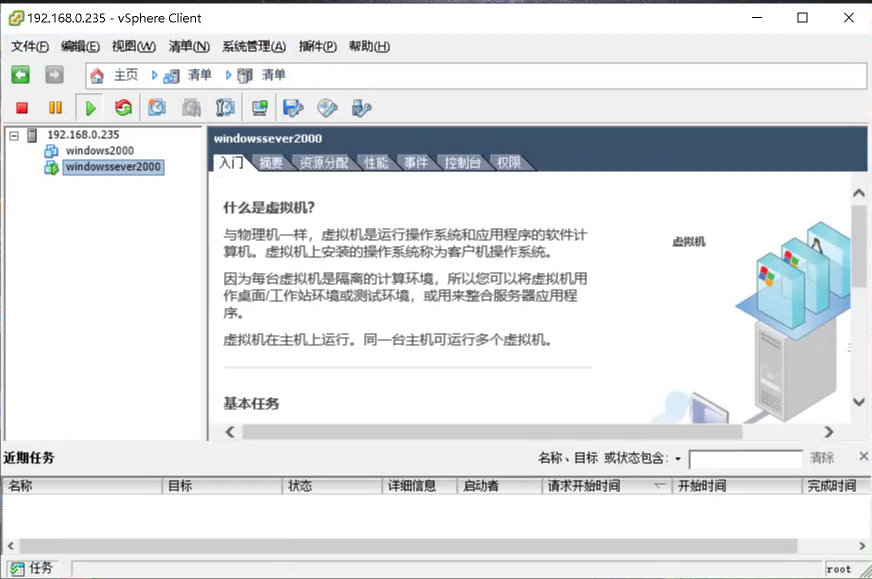Click the grey forward navigation arrow

[54, 75]
